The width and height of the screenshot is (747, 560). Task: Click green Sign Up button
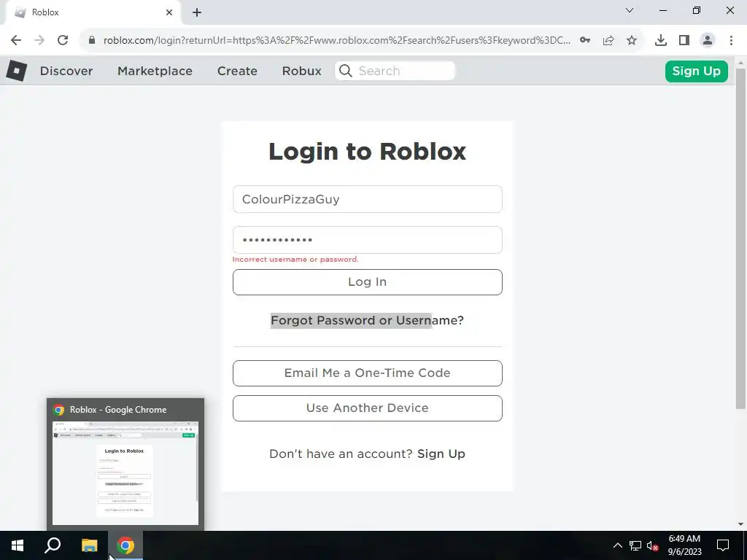pyautogui.click(x=697, y=71)
